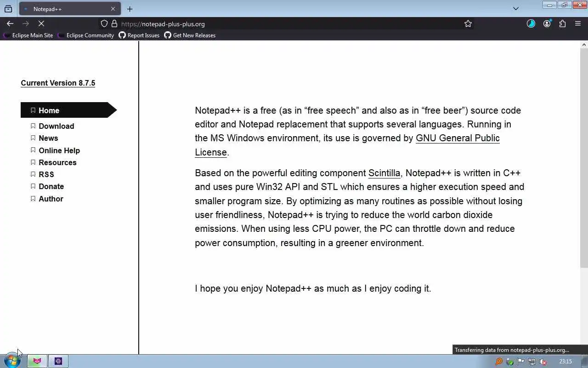588x368 pixels.
Task: Open the RSS sidebar entry
Action: pos(46,174)
